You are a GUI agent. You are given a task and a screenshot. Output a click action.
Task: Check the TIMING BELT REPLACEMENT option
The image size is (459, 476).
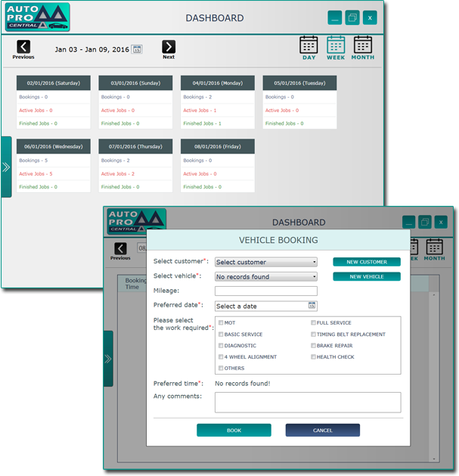313,334
